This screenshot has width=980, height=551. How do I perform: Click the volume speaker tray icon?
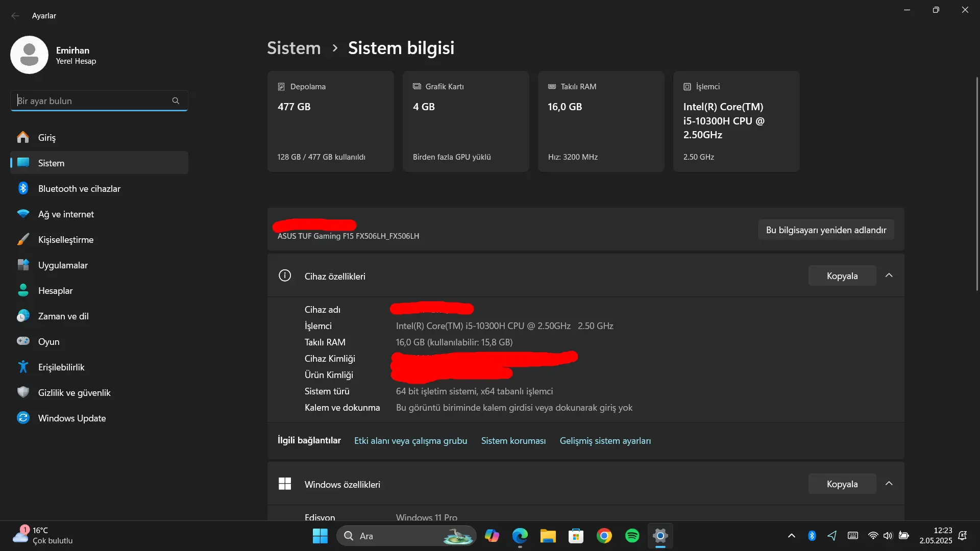click(888, 536)
